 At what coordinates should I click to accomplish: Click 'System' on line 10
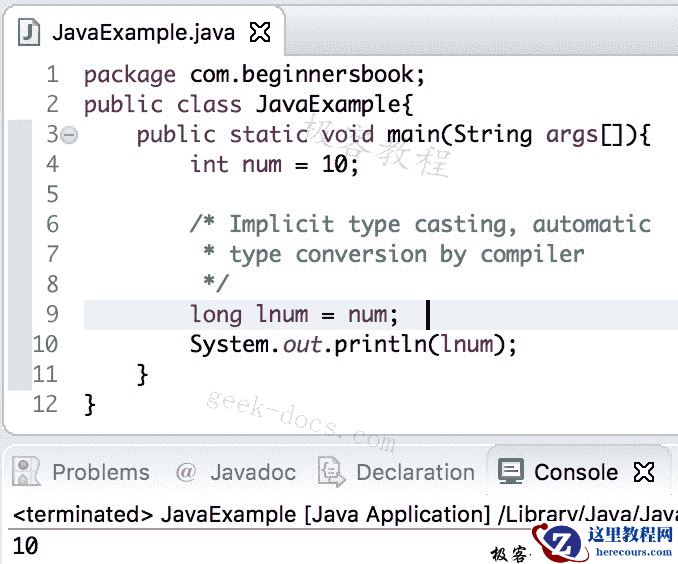click(230, 345)
